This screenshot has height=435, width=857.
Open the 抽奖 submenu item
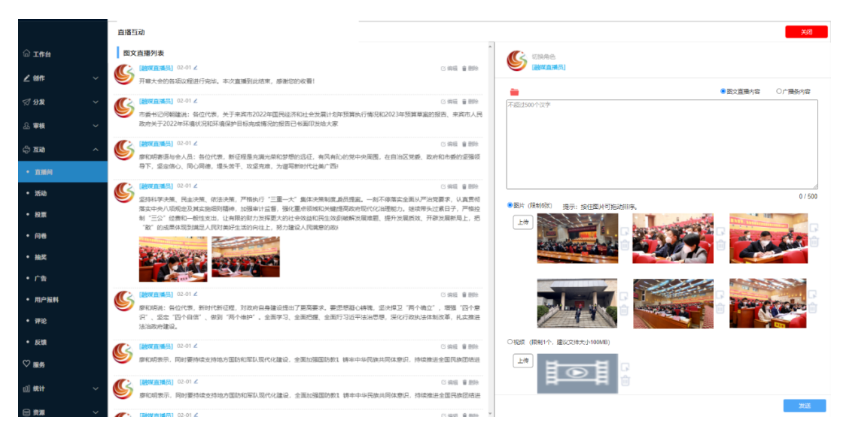click(63, 257)
